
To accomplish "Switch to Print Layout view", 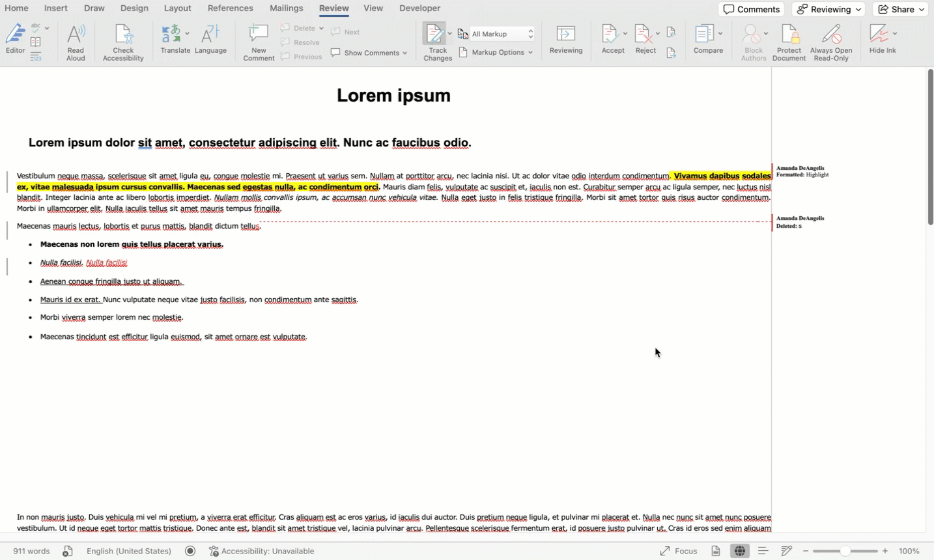I will tap(716, 551).
